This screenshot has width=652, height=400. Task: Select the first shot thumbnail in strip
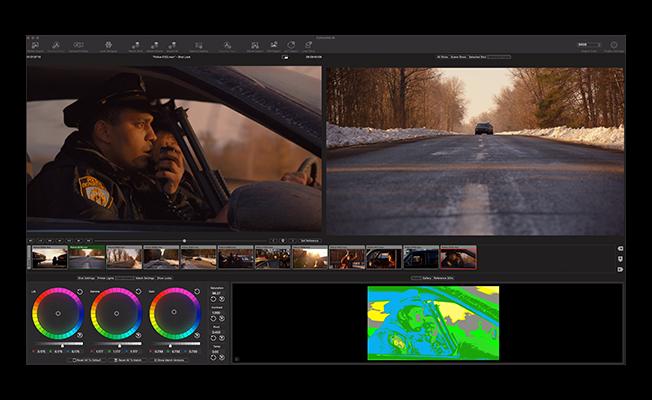tap(50, 257)
